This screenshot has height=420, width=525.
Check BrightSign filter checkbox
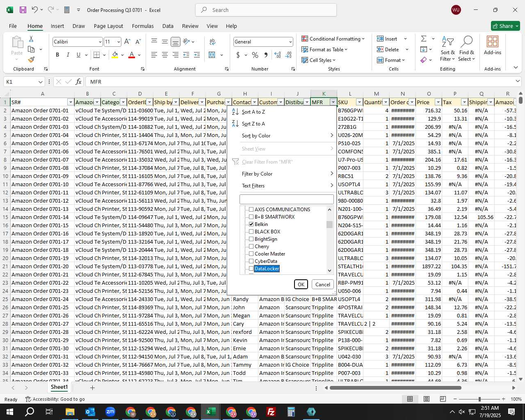coord(251,239)
